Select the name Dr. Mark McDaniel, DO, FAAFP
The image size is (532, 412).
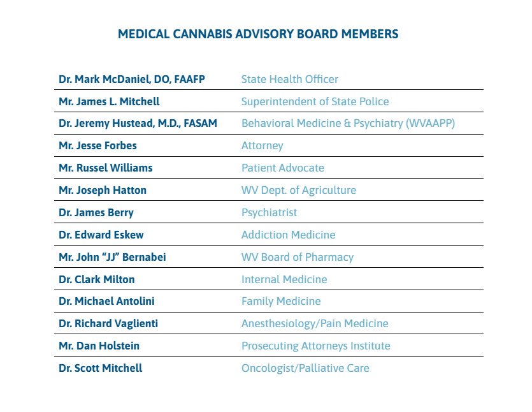point(132,80)
